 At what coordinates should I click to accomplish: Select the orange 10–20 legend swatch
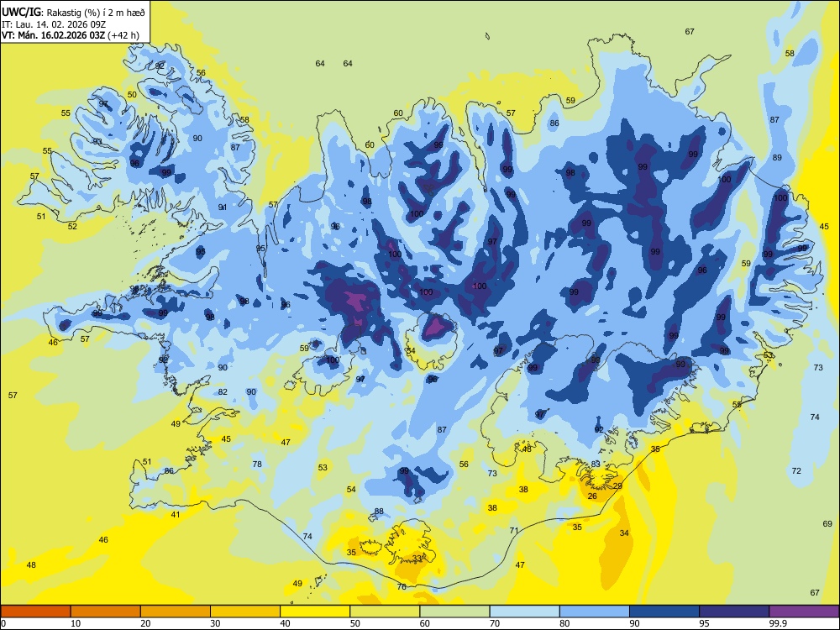coord(106,612)
